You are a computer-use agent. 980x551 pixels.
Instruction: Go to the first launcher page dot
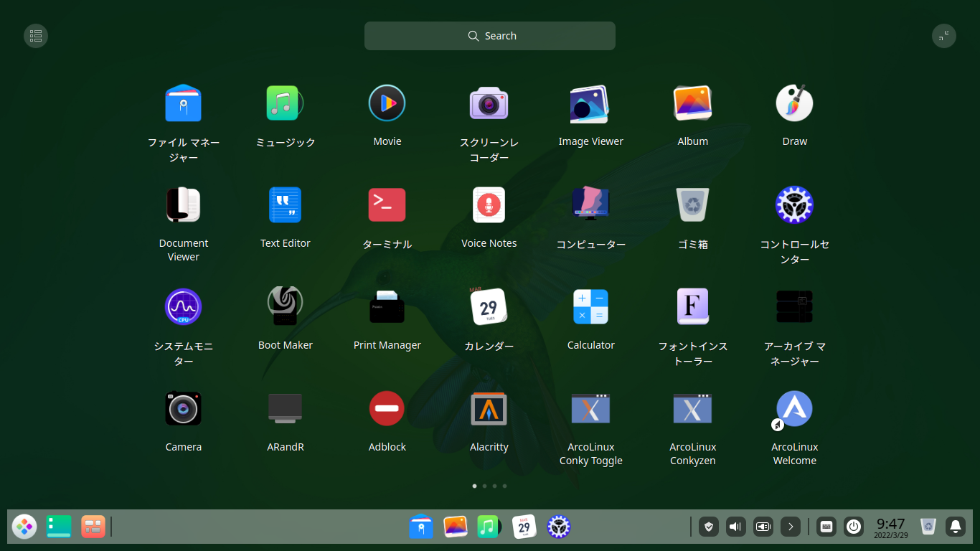474,486
